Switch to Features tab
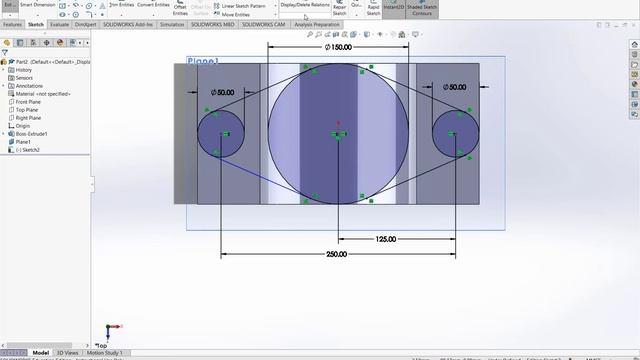 (x=12, y=24)
